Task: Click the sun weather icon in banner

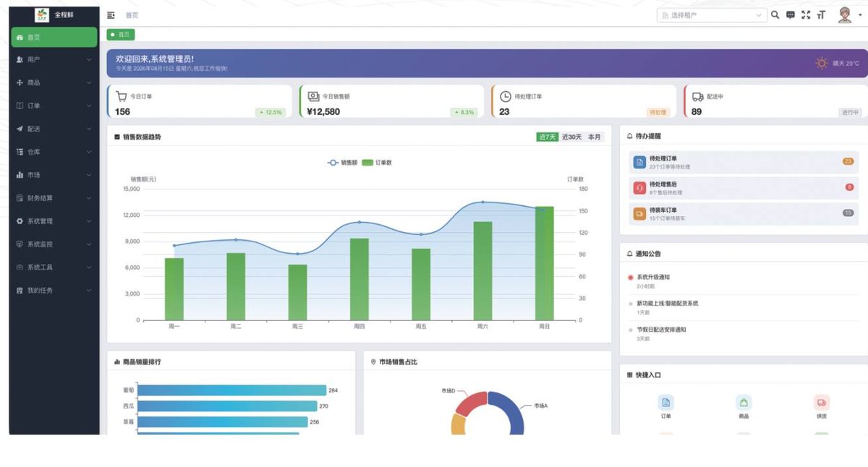Action: pyautogui.click(x=822, y=63)
